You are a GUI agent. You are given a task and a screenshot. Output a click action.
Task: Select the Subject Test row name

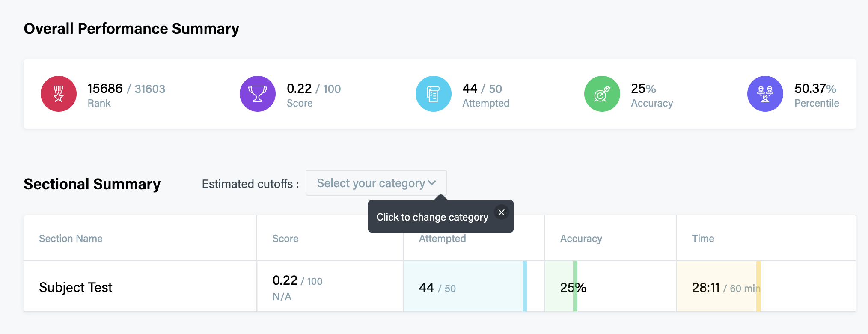coord(76,287)
